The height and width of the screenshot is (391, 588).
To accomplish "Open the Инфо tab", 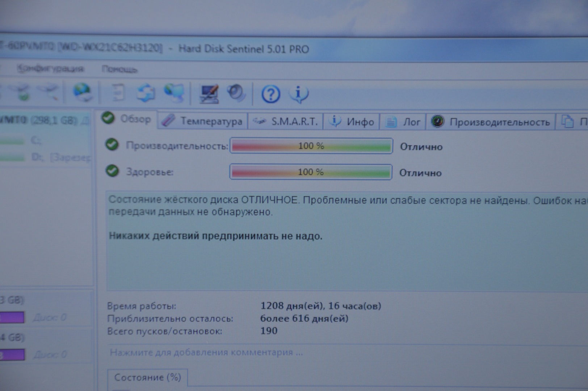I will [352, 122].
